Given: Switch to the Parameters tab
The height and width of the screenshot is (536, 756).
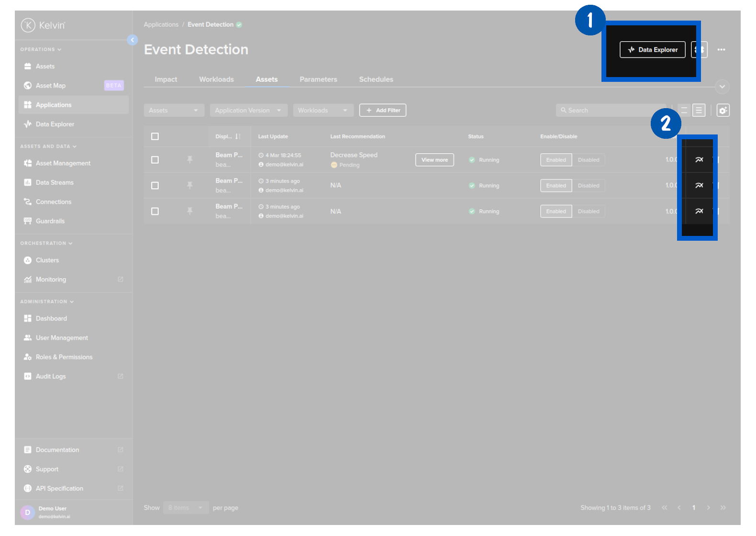Looking at the screenshot, I should (318, 79).
